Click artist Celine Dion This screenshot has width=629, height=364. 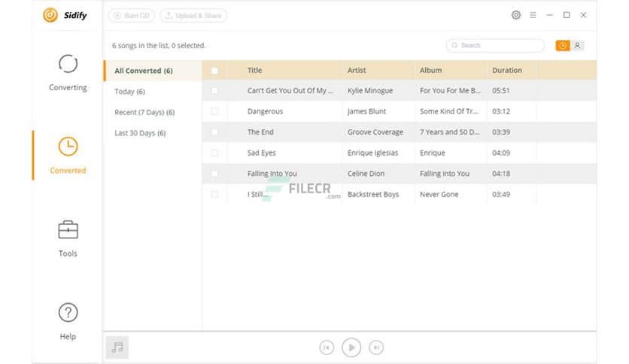[366, 174]
